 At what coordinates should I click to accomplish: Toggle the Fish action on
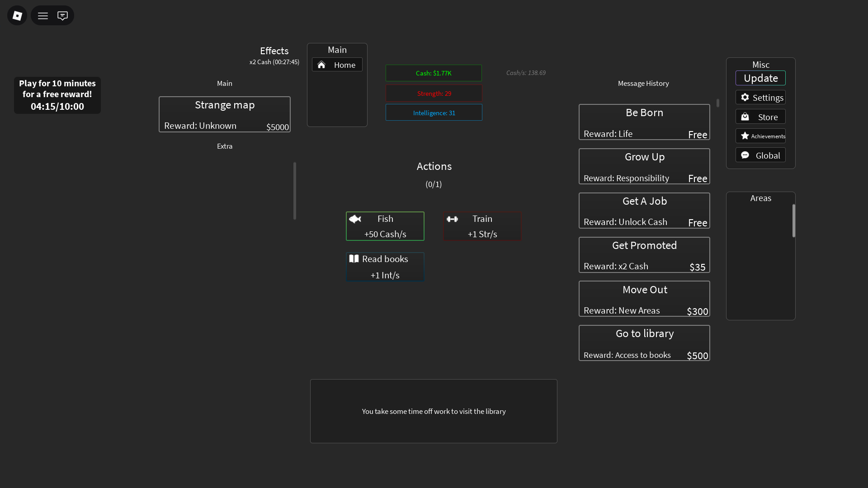point(385,226)
